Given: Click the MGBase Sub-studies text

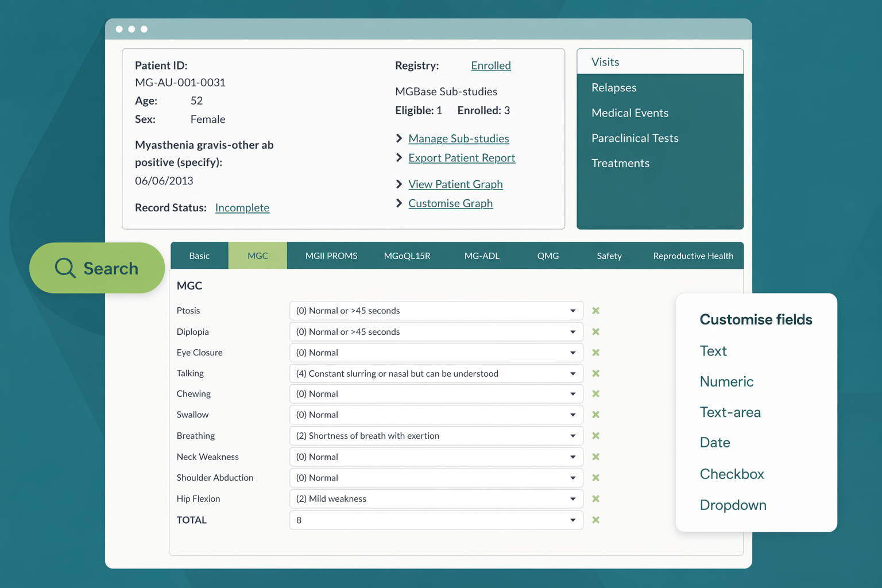Looking at the screenshot, I should click(x=446, y=91).
